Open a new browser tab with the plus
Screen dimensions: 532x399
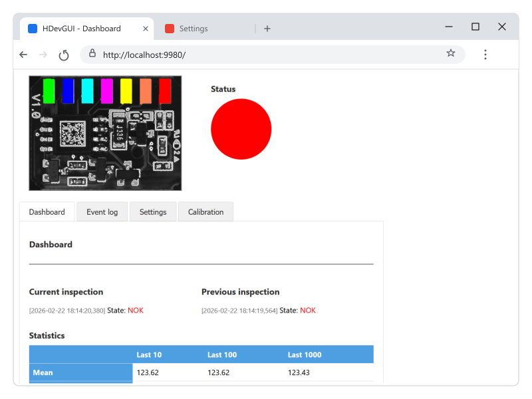[267, 29]
